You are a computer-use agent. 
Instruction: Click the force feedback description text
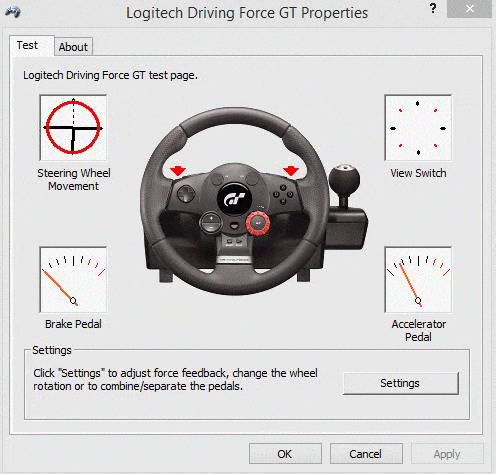pyautogui.click(x=175, y=380)
